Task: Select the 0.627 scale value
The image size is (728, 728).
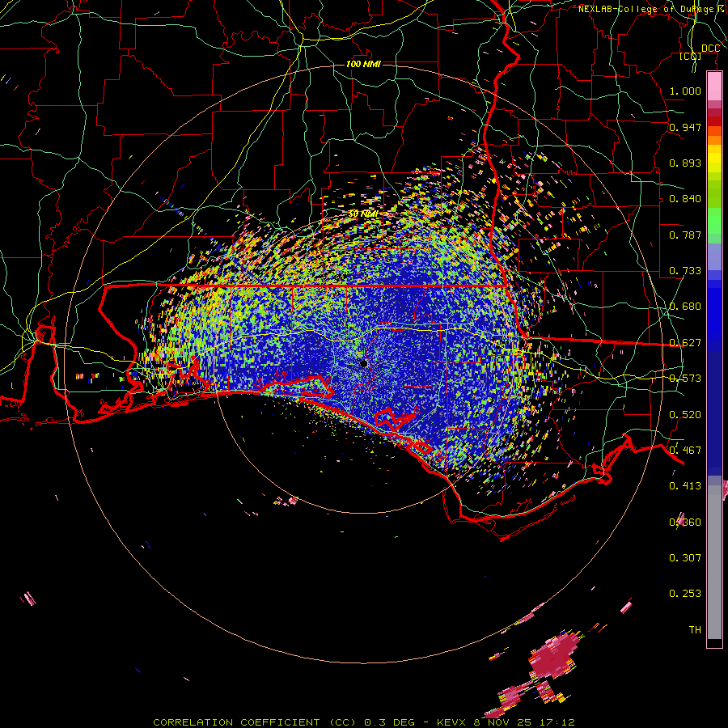Action: pos(685,343)
